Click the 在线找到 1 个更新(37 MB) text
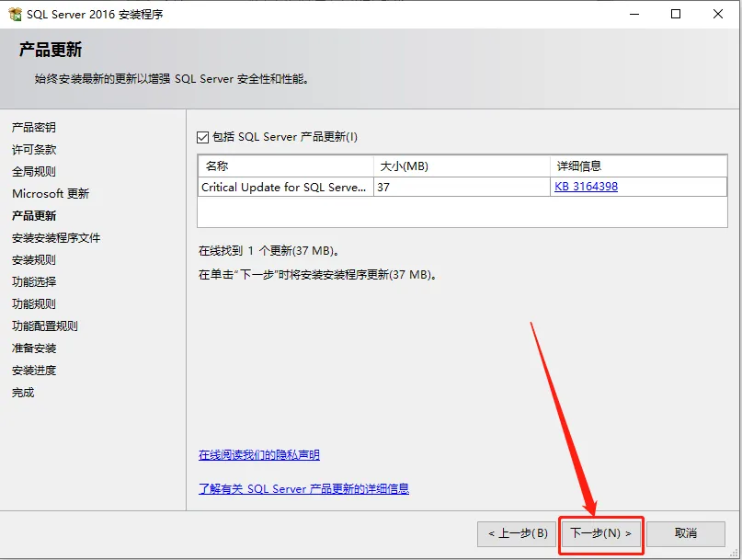The height and width of the screenshot is (560, 742). click(268, 251)
